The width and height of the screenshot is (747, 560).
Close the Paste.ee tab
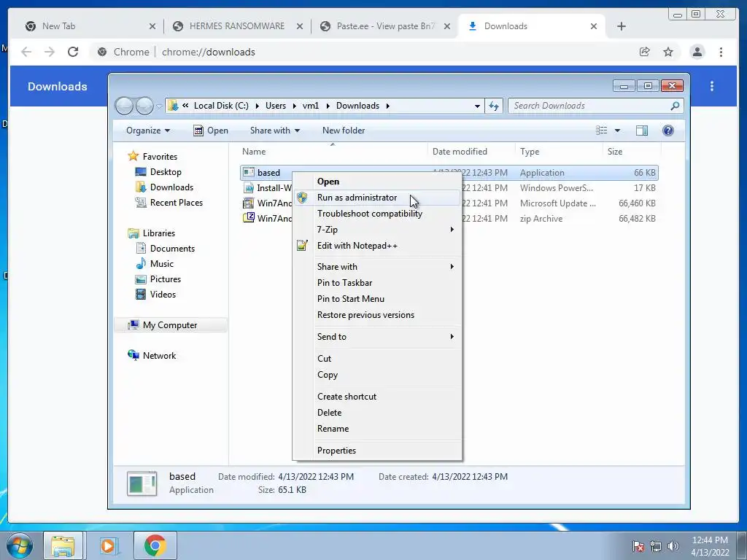click(447, 26)
